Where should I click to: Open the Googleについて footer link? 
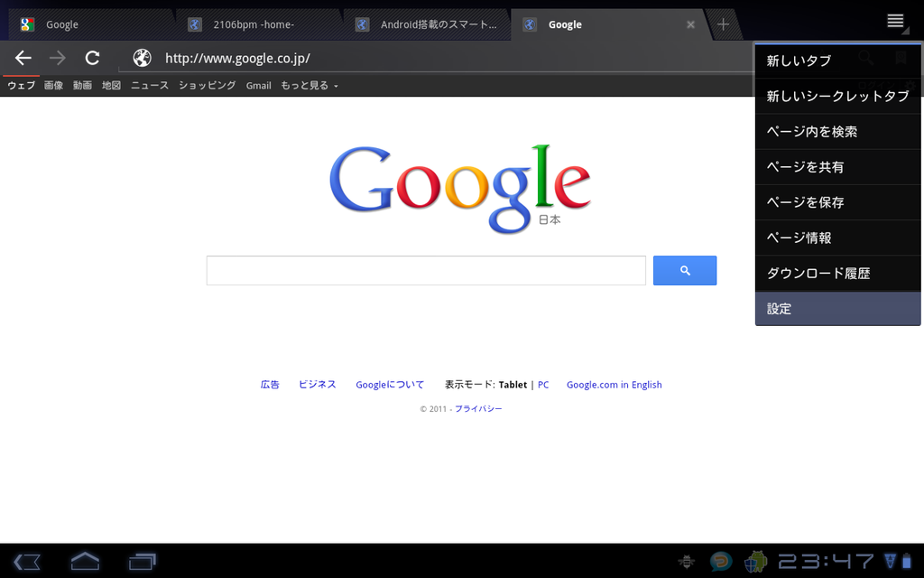coord(390,385)
